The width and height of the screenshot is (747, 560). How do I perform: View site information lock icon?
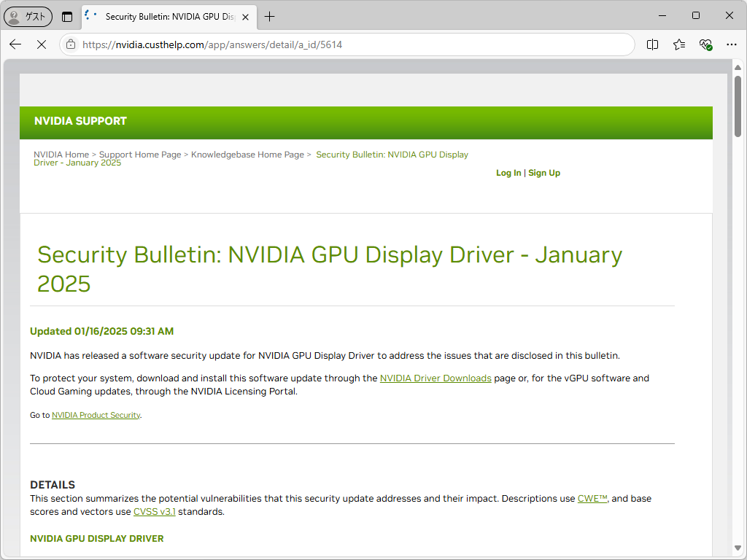pyautogui.click(x=71, y=44)
